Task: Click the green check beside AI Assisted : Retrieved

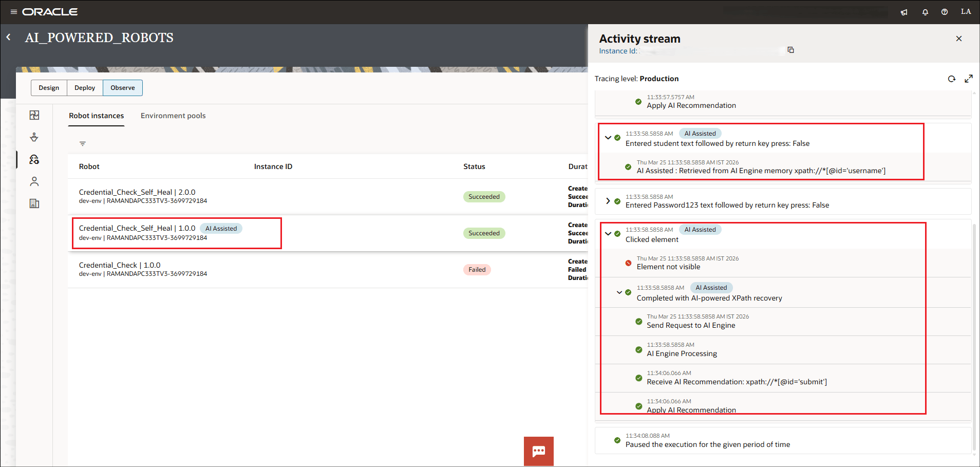Action: (628, 167)
